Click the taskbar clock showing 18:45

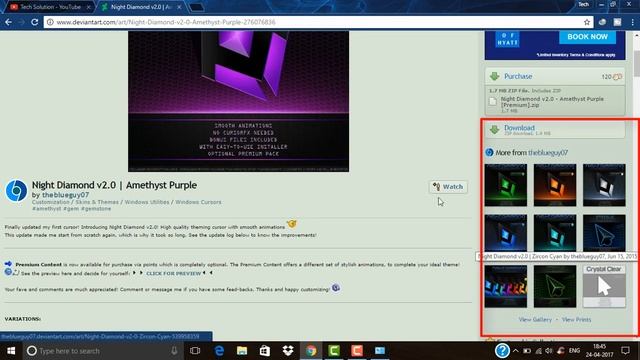[600, 351]
